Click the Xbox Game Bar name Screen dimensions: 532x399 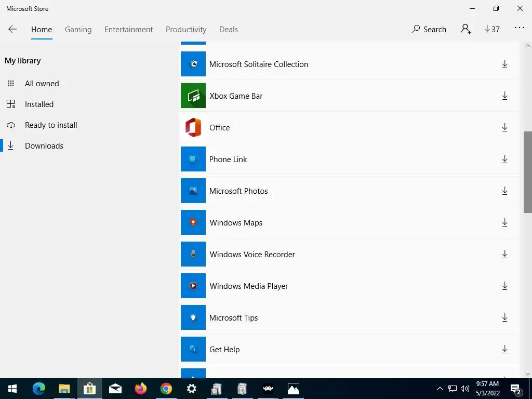coord(236,96)
